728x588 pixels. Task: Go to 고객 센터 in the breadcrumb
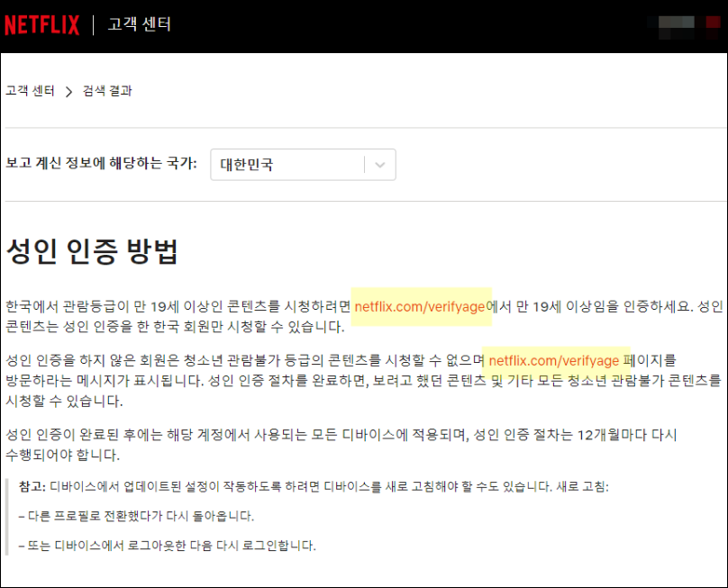click(30, 91)
